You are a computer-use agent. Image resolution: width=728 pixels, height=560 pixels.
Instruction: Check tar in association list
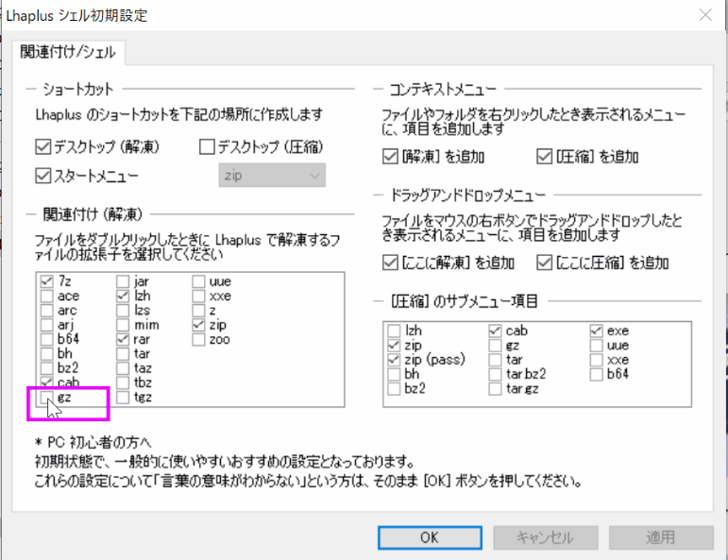(123, 353)
